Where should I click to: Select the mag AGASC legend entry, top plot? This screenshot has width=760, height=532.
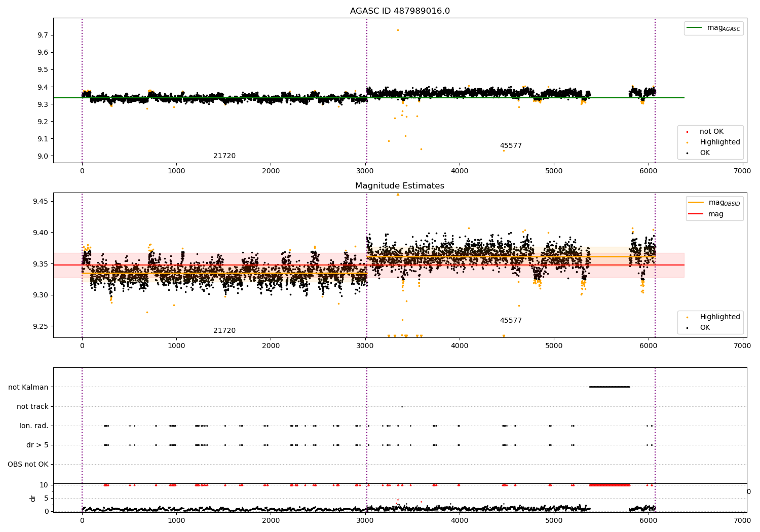point(713,28)
